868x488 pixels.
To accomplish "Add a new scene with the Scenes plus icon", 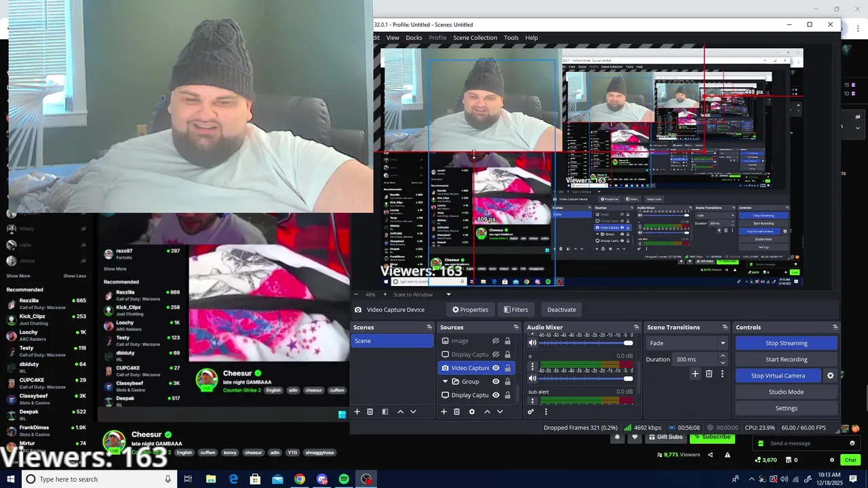I will (357, 411).
